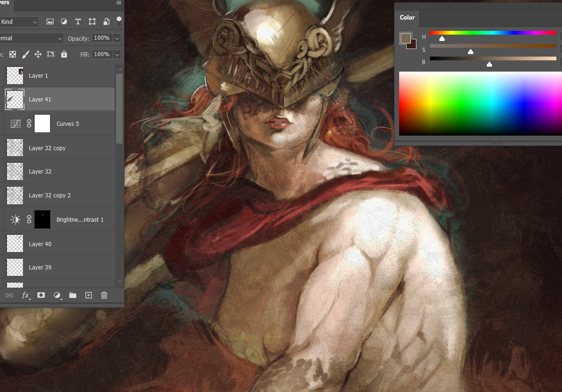Viewport: 562px width, 392px height.
Task: Edit the Opacity 100% field
Action: pyautogui.click(x=102, y=38)
